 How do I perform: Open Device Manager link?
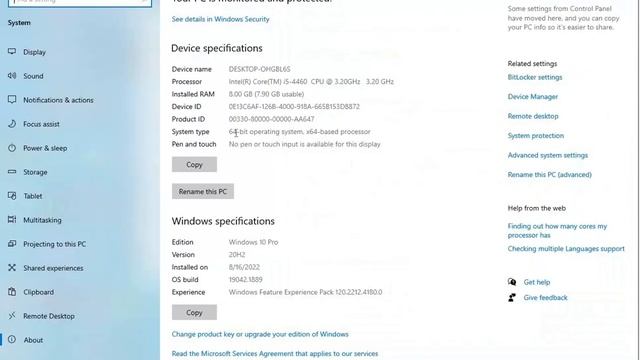tap(533, 97)
